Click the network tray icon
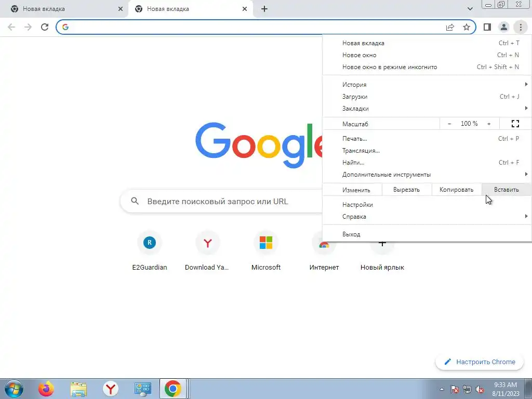This screenshot has height=399, width=532. click(x=467, y=389)
